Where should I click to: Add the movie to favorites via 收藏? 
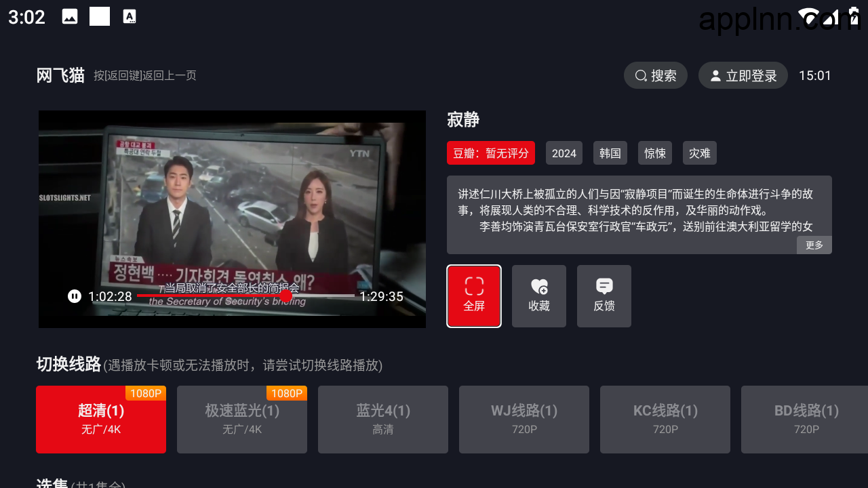pyautogui.click(x=539, y=296)
